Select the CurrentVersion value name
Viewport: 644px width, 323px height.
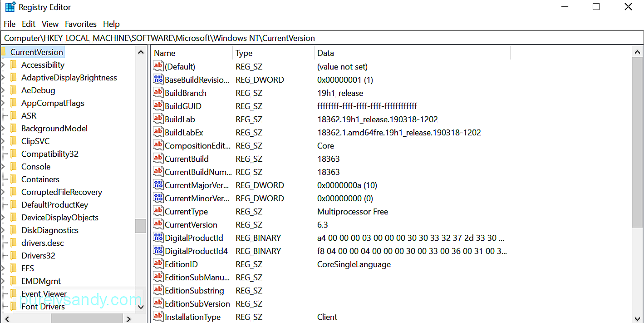tap(191, 224)
